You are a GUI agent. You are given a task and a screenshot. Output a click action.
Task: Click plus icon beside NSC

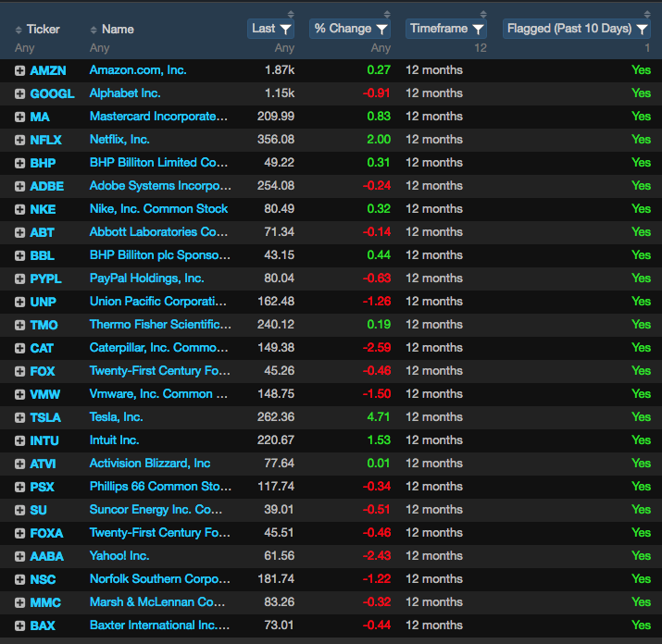(x=19, y=579)
